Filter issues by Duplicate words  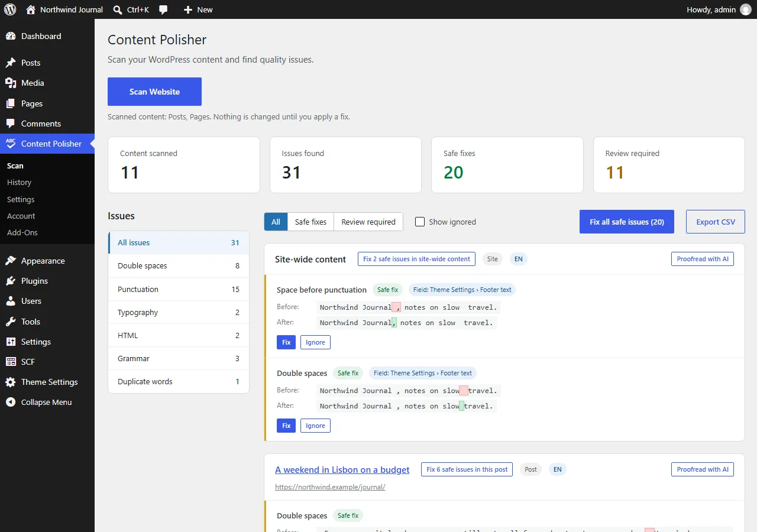[x=179, y=381]
